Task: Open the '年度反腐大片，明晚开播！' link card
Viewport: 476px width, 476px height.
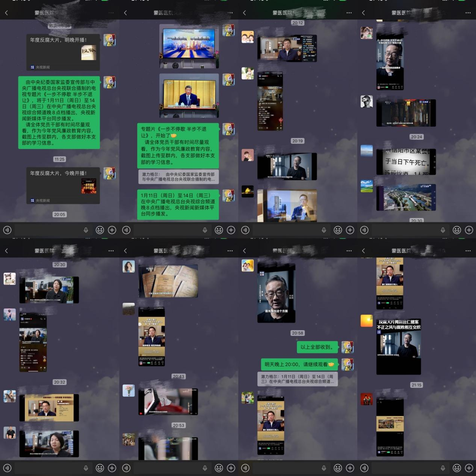Action: [63, 52]
